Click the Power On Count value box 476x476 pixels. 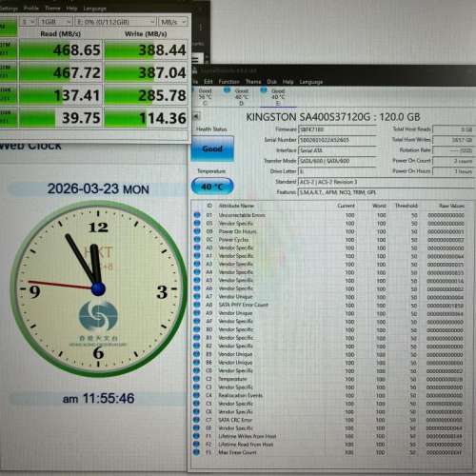(453, 161)
